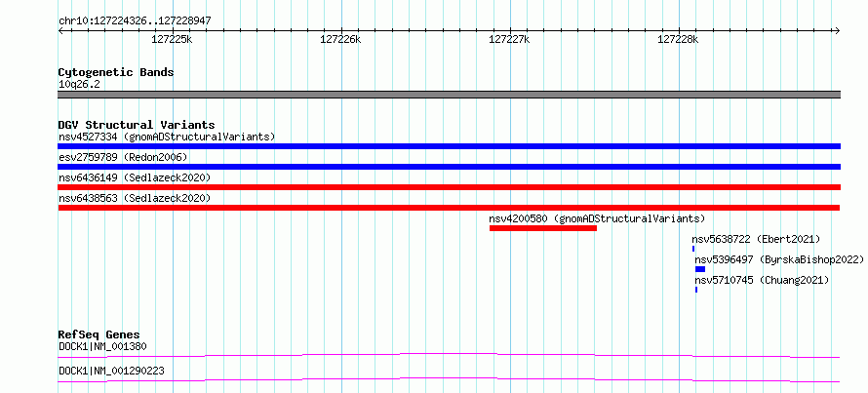Click the red bar for nsv6436149
Screen dimensions: 868x393
tap(449, 187)
